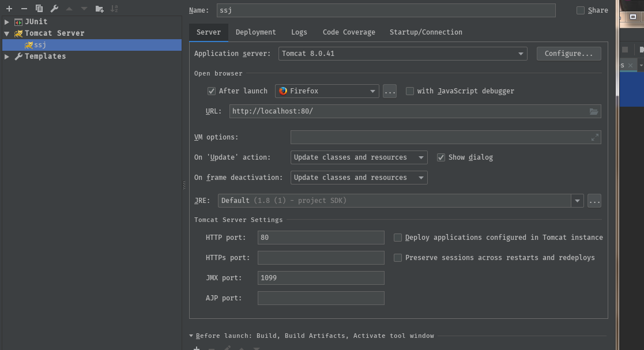Copy the selected configuration

39,9
